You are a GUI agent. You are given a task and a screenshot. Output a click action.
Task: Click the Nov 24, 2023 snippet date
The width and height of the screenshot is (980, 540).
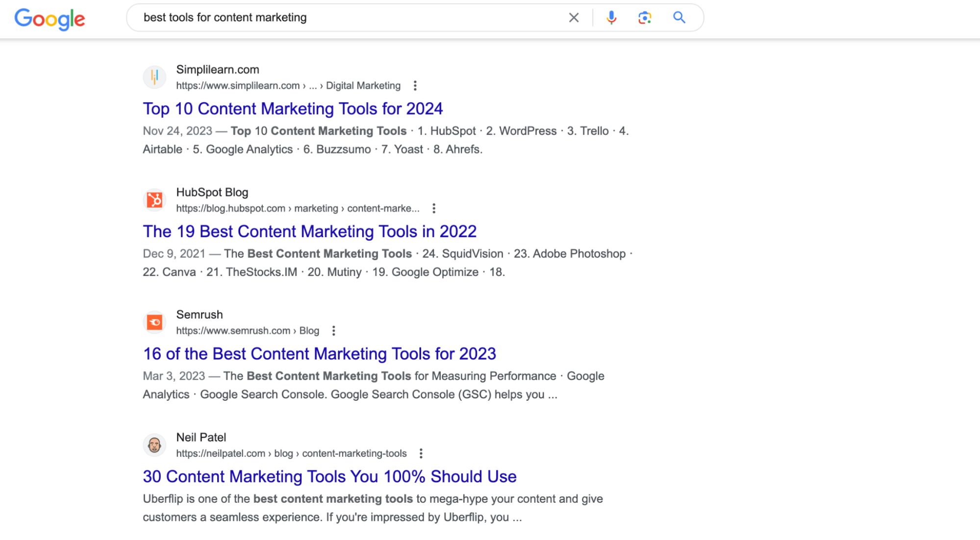[x=177, y=131]
